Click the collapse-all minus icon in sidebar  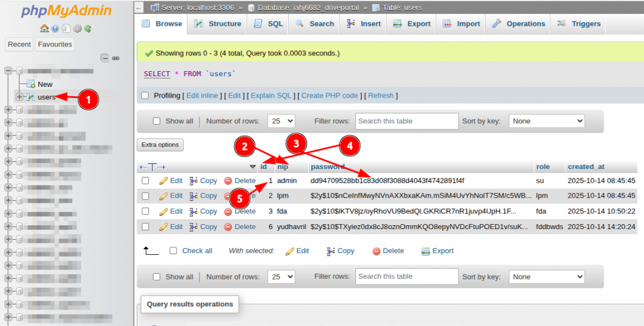[105, 58]
